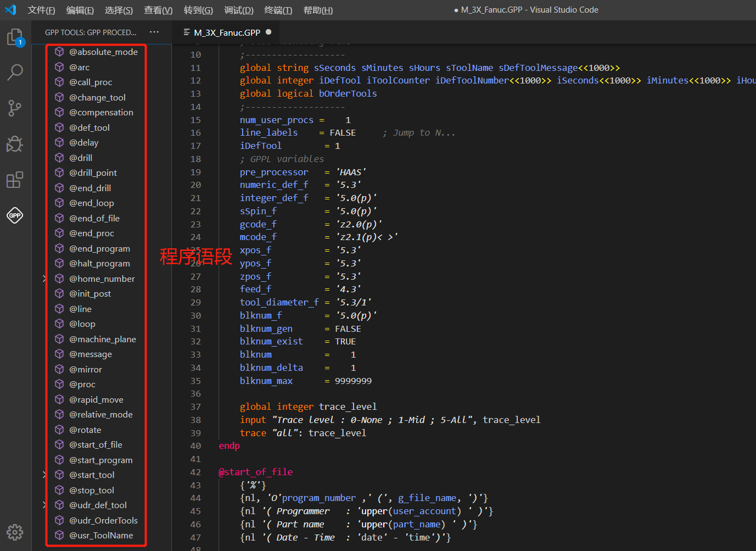756x551 pixels.
Task: Click the cube icon beside @halt_program
Action: coord(59,263)
